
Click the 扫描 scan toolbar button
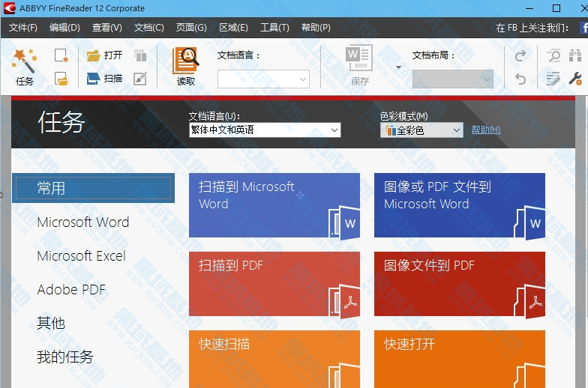tap(105, 79)
